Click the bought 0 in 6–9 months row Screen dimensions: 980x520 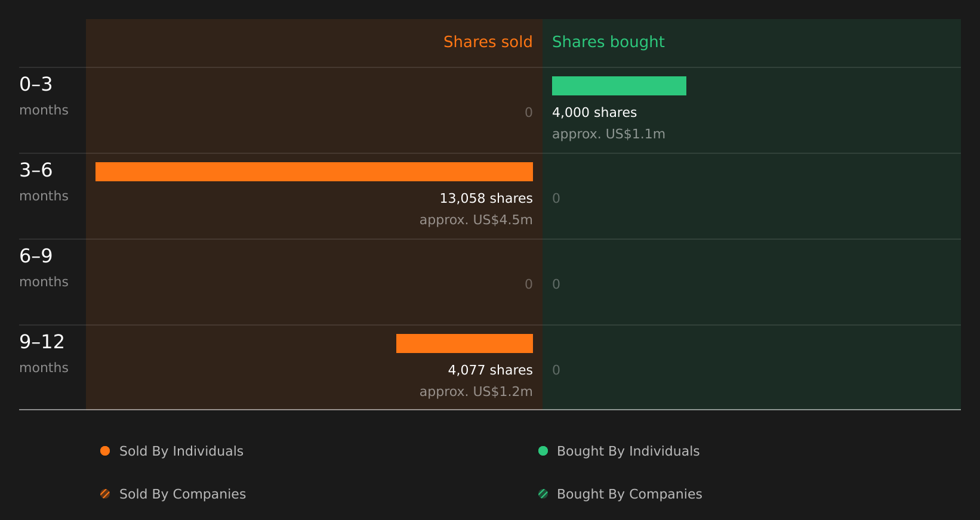556,284
